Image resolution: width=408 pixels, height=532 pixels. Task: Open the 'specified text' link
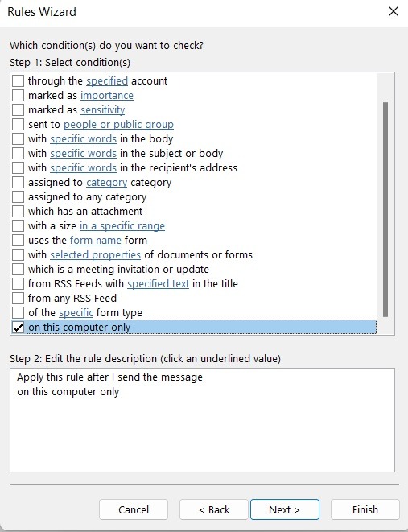coord(158,283)
